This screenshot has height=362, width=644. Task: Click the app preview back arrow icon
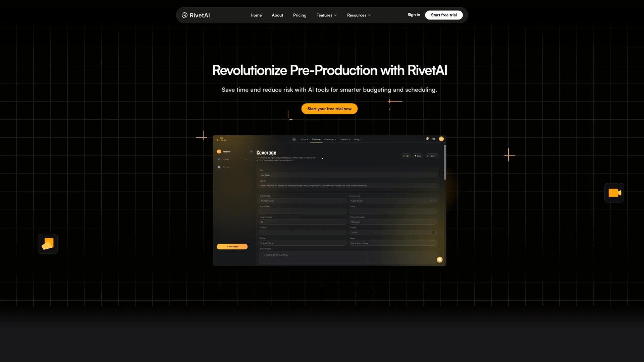[x=294, y=139]
